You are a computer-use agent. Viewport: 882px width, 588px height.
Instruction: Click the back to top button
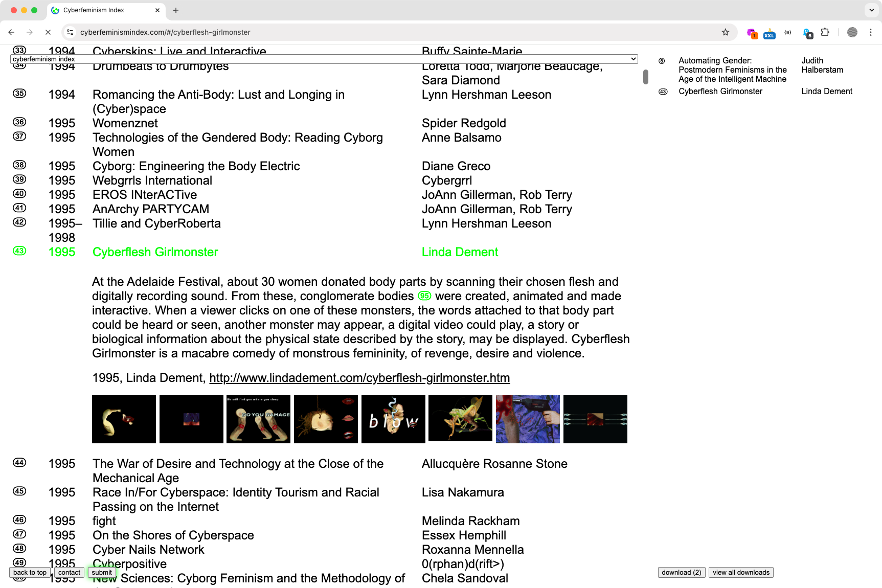(x=30, y=572)
